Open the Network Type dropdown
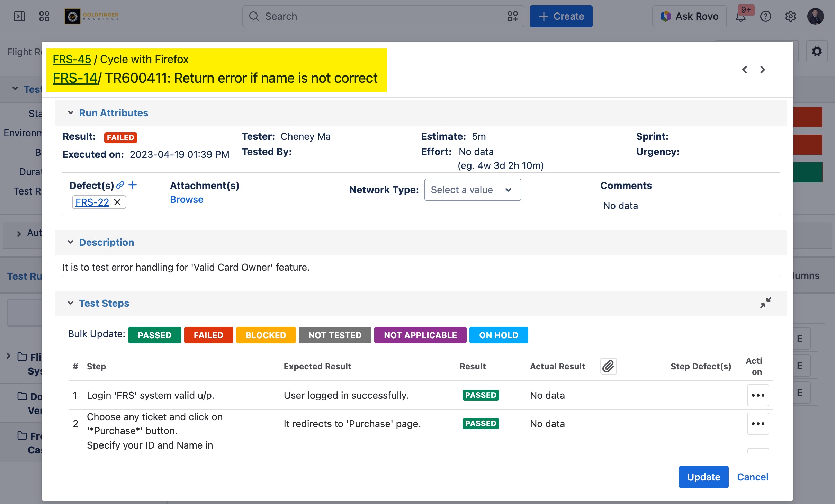Viewport: 835px width, 504px height. click(x=473, y=190)
